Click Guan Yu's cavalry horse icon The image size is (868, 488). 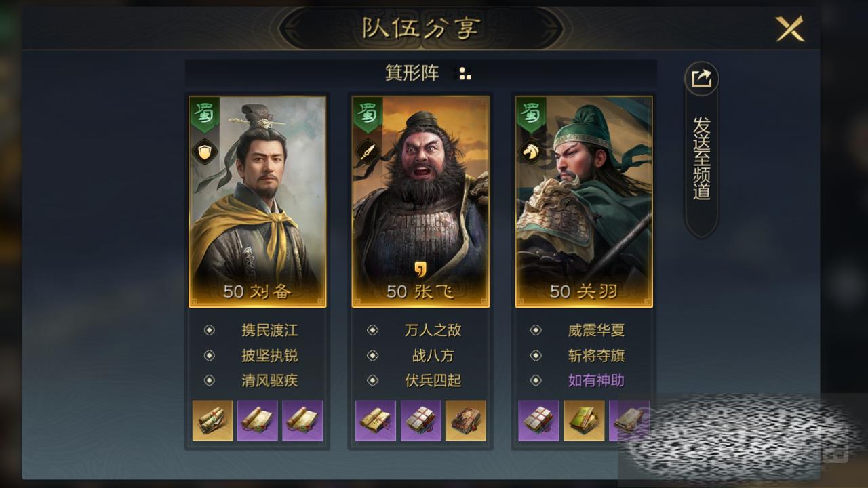click(531, 152)
